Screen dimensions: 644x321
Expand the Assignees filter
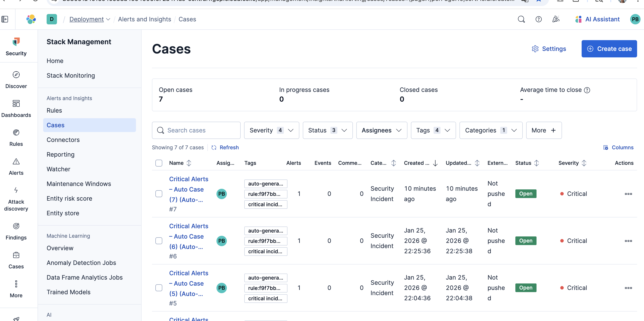coord(381,130)
